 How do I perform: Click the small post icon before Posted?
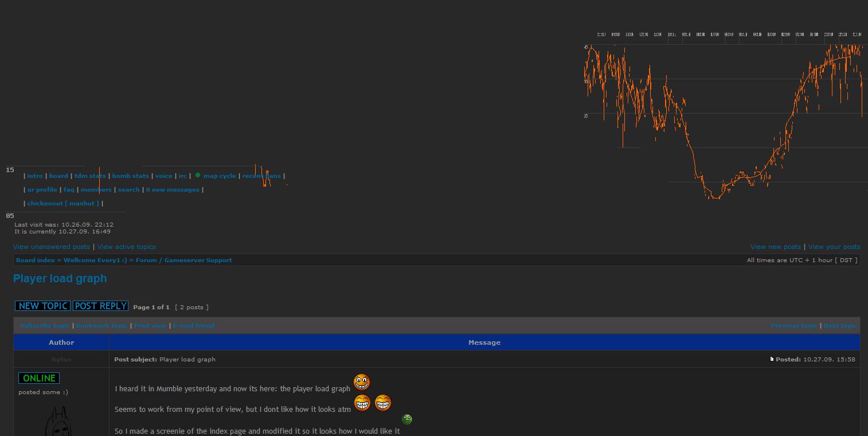tap(772, 359)
